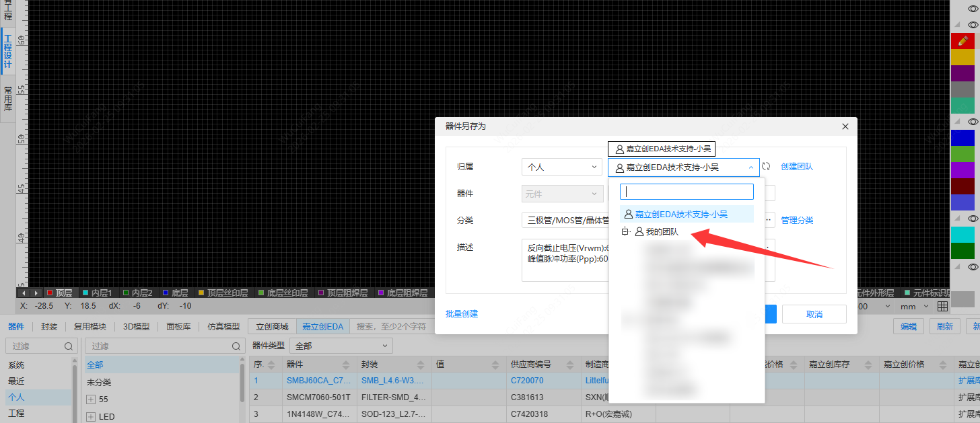Switch to the 封装 tab

click(48, 326)
